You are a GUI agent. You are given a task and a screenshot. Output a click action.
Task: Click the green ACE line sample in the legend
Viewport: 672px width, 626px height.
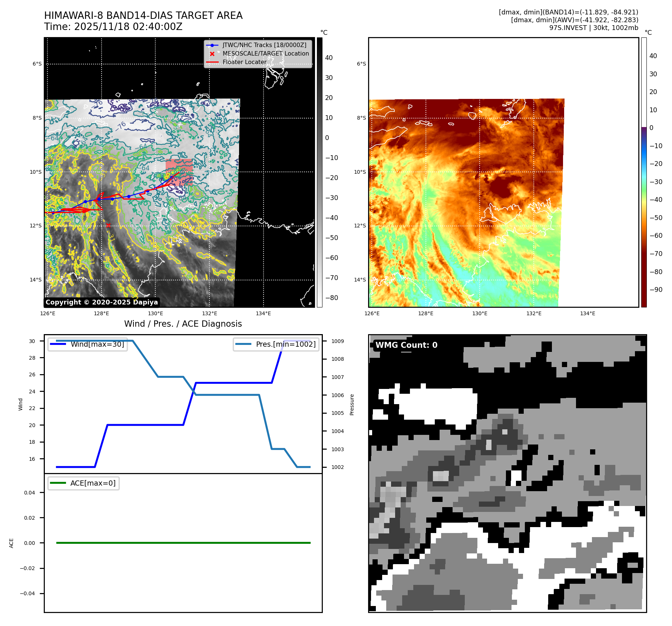click(58, 483)
